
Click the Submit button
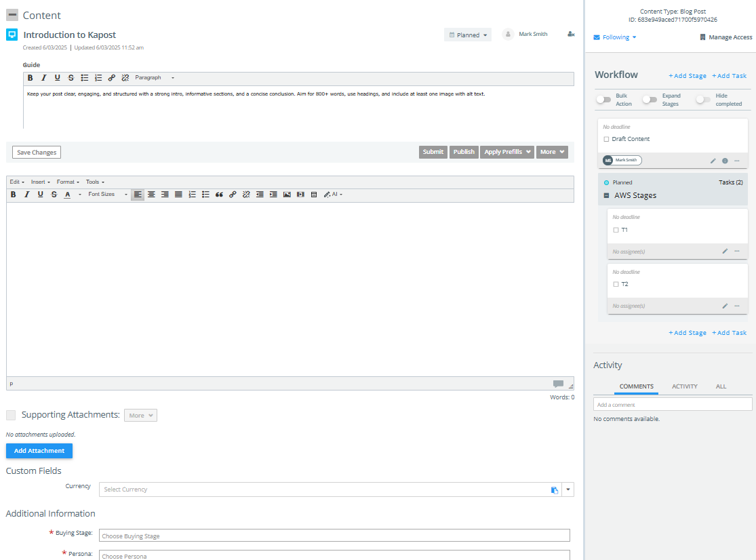[433, 152]
